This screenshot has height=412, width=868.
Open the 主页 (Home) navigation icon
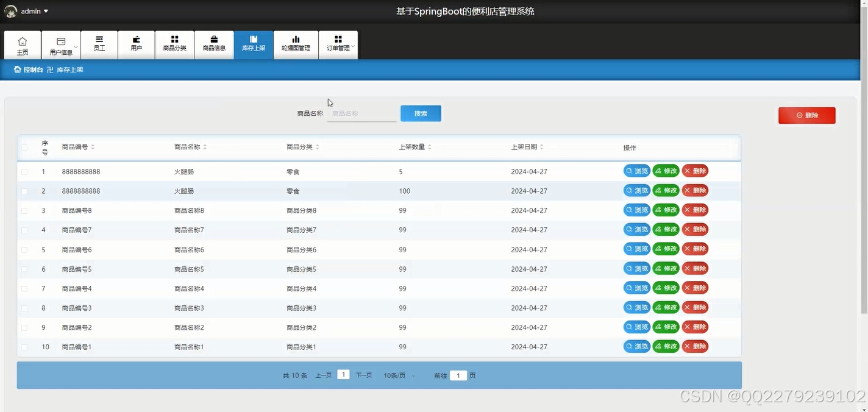pos(23,44)
